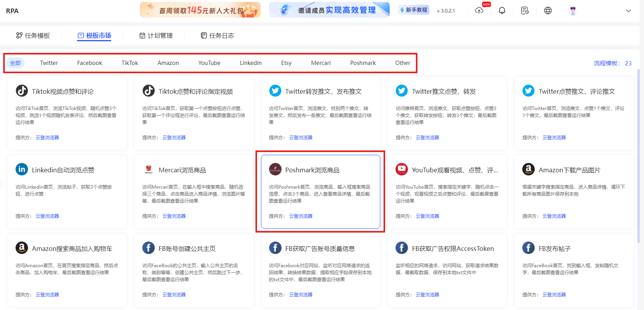Click Poshmark icon on Poshmark浏览商品 card
The image size is (644, 310).
(275, 169)
